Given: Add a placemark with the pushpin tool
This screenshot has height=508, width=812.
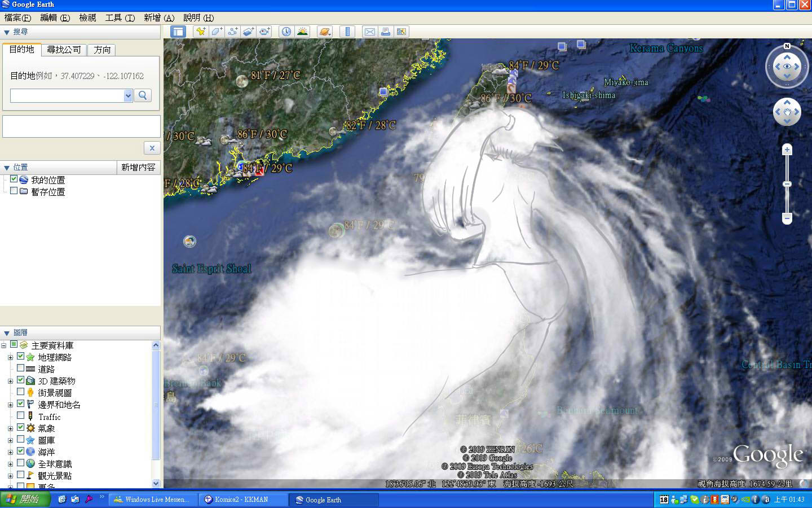Looking at the screenshot, I should point(200,32).
